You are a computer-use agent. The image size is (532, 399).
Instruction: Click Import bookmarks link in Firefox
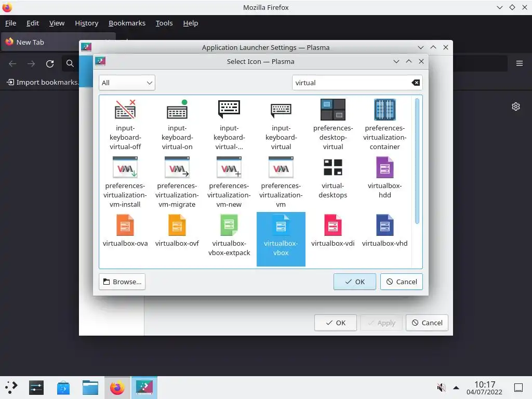click(x=43, y=82)
